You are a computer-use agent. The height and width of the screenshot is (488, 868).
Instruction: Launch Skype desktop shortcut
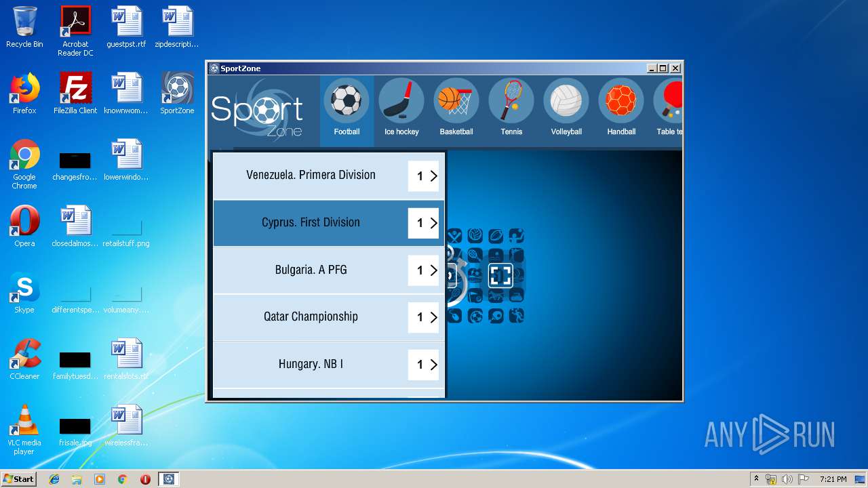24,293
